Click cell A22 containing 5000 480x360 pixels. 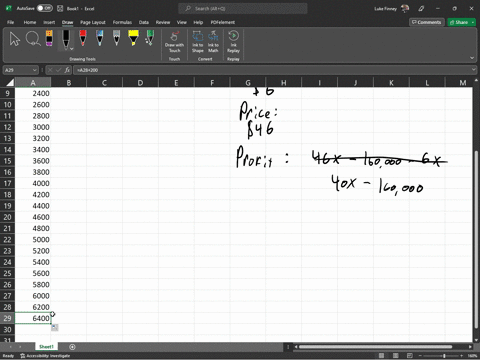[33, 239]
